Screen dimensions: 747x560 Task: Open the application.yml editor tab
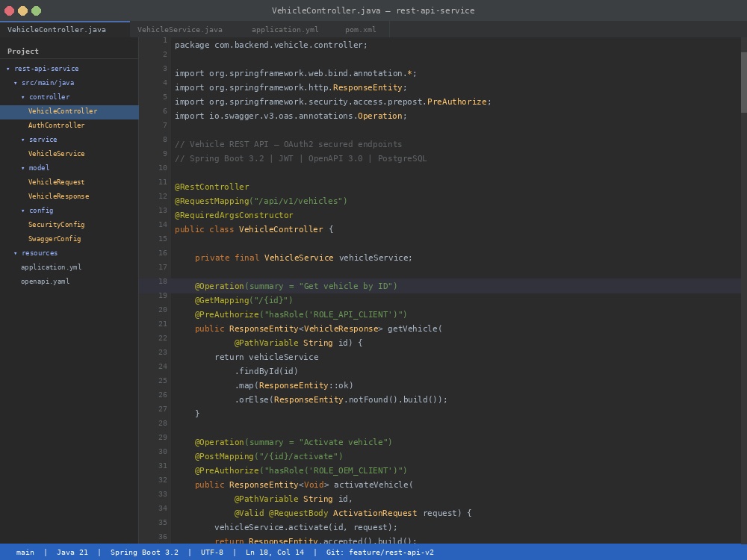(x=285, y=30)
